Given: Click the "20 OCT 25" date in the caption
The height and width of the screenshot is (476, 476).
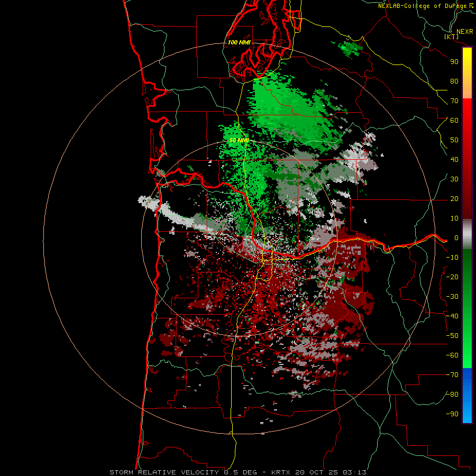Looking at the screenshot, I should (317, 472).
